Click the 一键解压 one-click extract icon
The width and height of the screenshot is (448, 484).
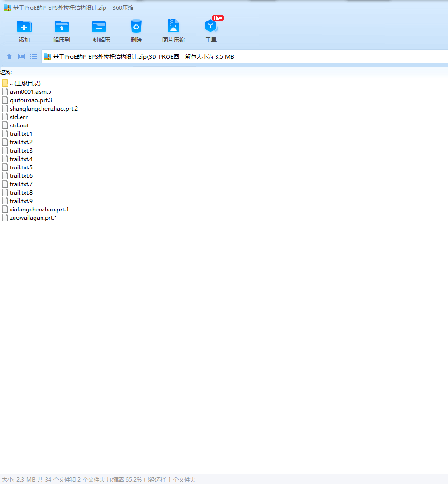point(99,27)
